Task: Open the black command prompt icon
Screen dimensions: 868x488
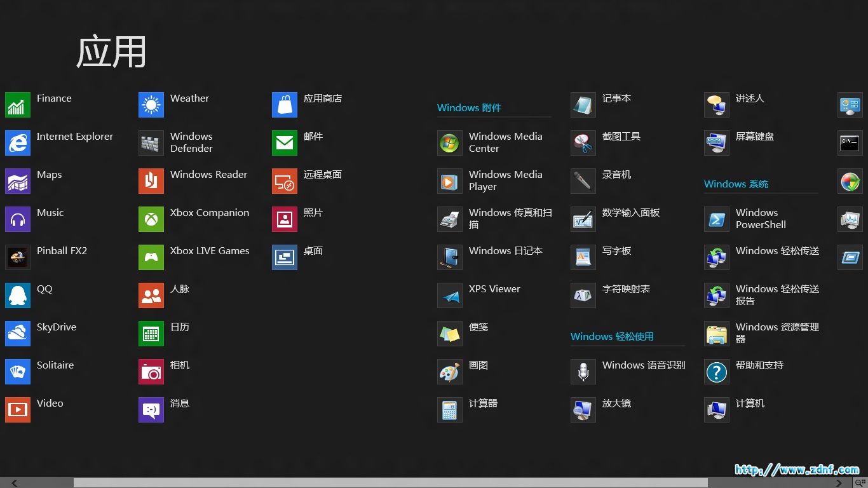Action: coord(850,143)
